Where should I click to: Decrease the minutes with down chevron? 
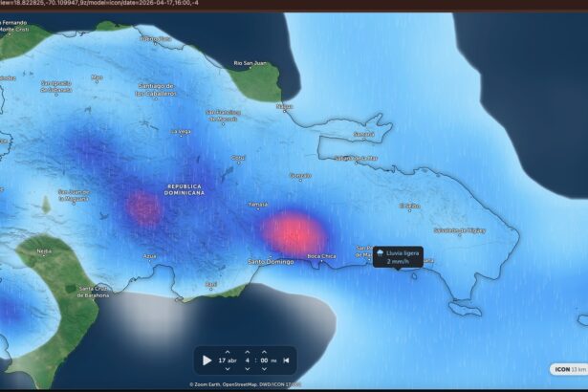coord(264,370)
